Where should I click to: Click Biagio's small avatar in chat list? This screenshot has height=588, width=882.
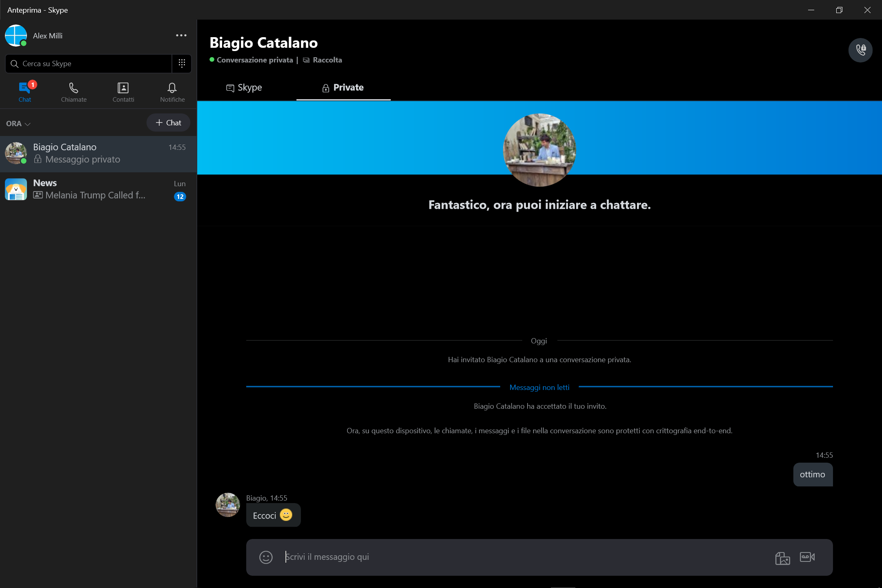click(x=16, y=153)
